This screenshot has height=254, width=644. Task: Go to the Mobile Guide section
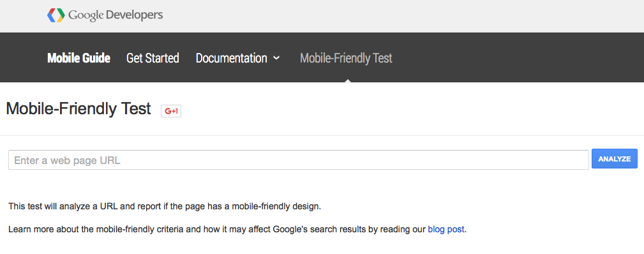[79, 58]
